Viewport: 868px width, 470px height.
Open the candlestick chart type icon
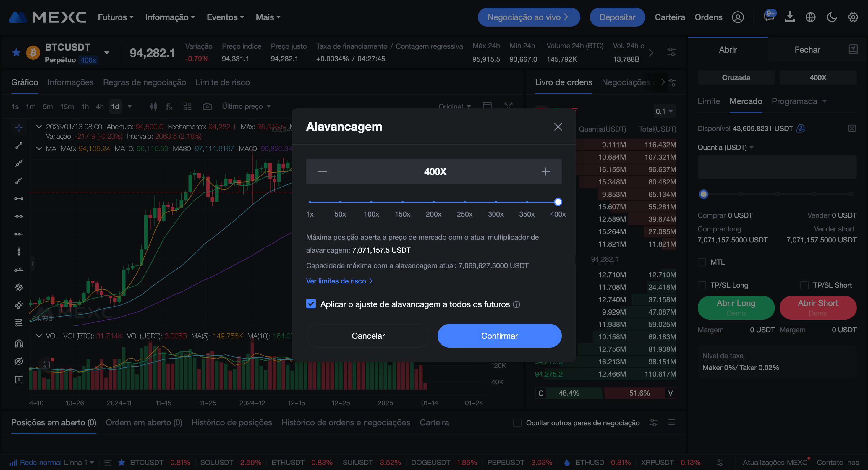pyautogui.click(x=154, y=106)
